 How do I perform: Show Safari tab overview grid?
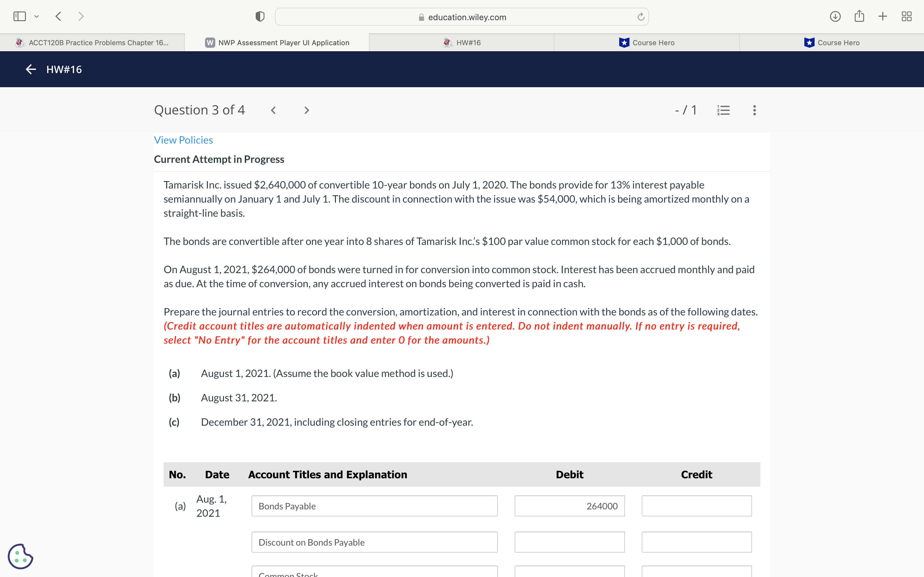[x=906, y=16]
